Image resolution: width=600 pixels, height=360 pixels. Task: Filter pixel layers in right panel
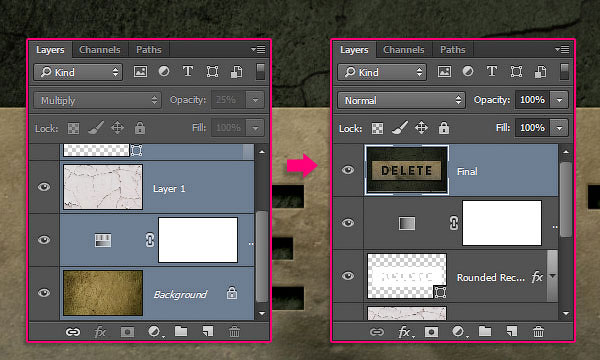click(444, 72)
